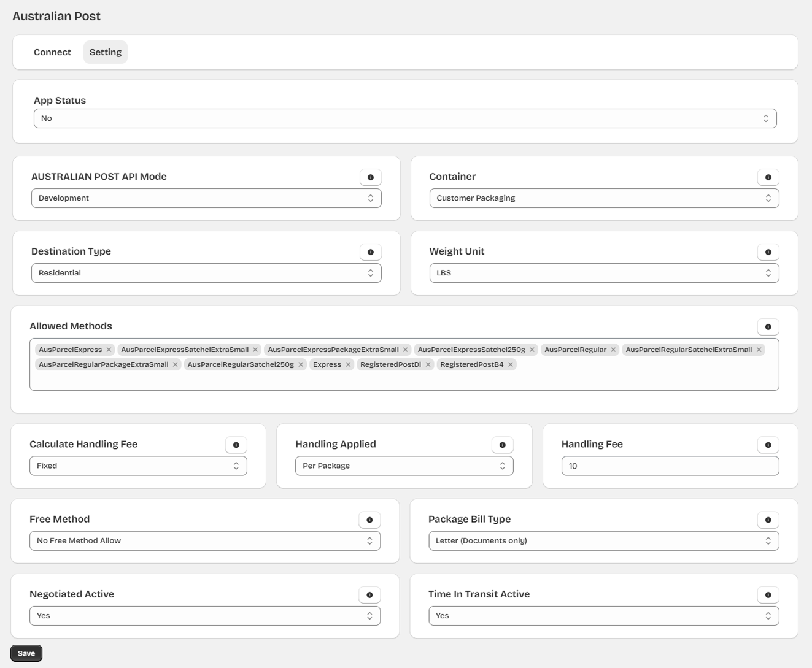This screenshot has height=668, width=812.
Task: Click info icon for AUSTRALIAN POST API Mode
Action: coord(370,177)
